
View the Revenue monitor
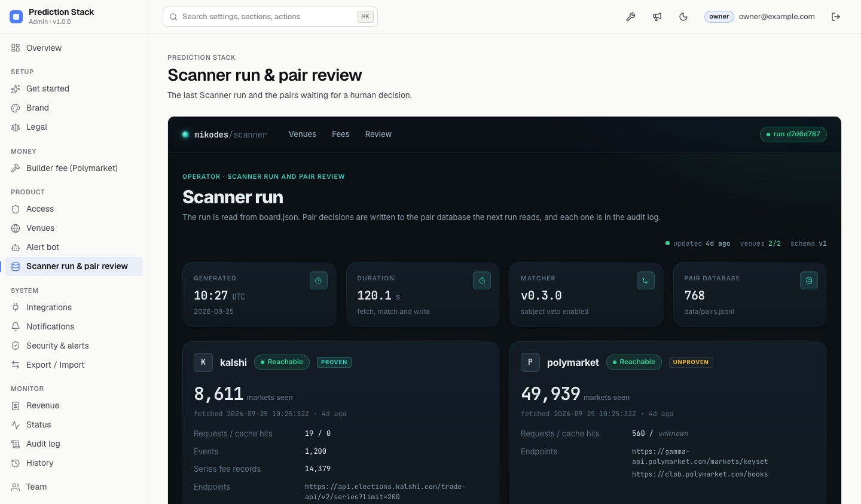tap(74, 405)
